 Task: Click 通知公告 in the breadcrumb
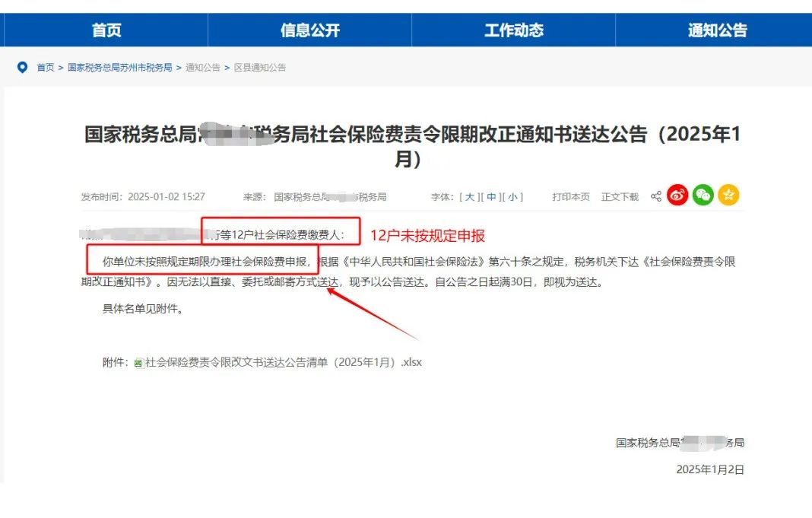pos(203,68)
